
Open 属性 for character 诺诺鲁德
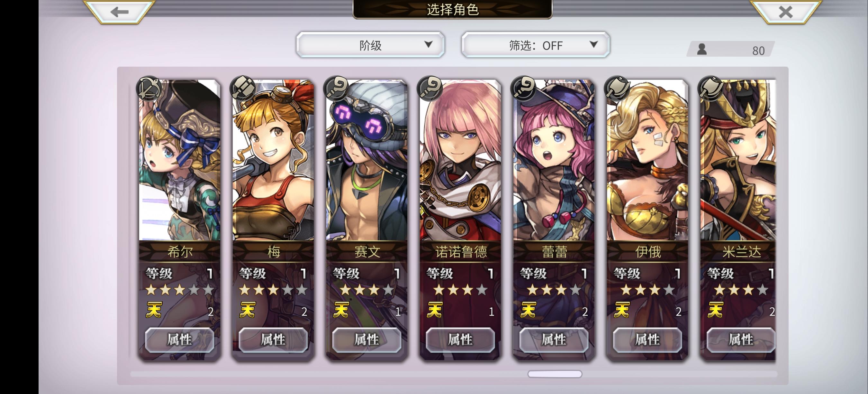[x=460, y=340]
